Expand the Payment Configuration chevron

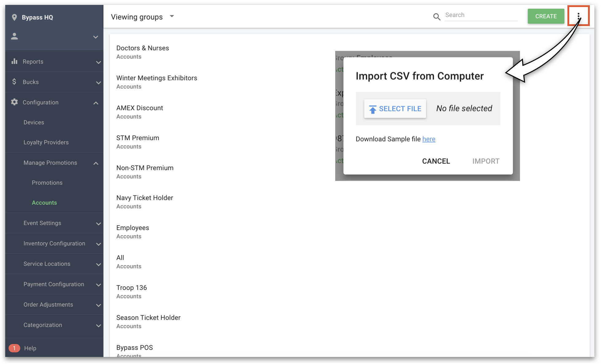point(98,285)
